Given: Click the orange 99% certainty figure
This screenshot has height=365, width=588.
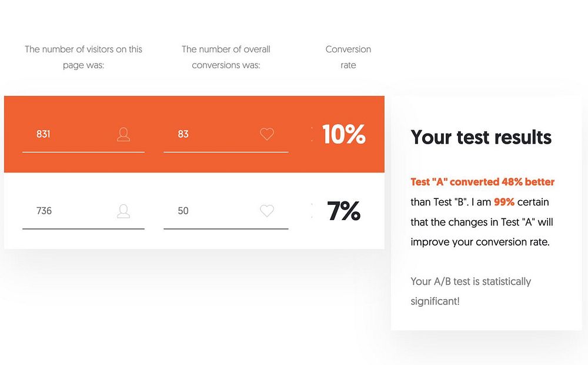Looking at the screenshot, I should coord(504,202).
